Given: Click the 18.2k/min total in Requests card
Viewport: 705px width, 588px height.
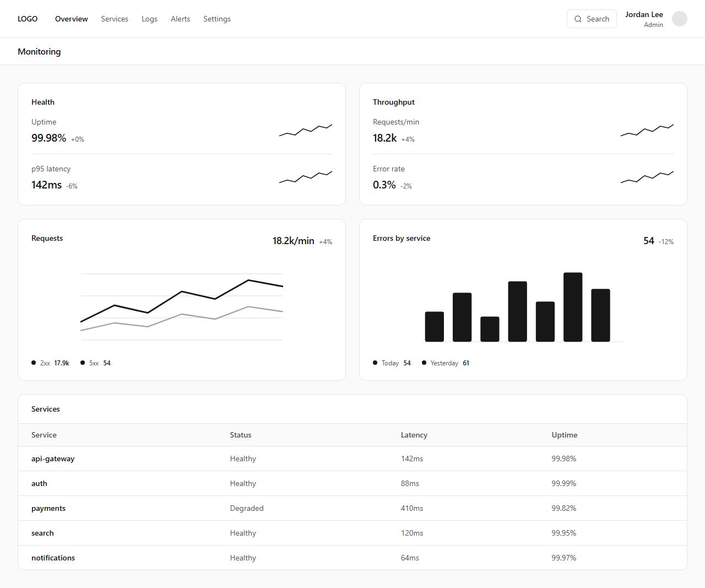Looking at the screenshot, I should [x=293, y=241].
